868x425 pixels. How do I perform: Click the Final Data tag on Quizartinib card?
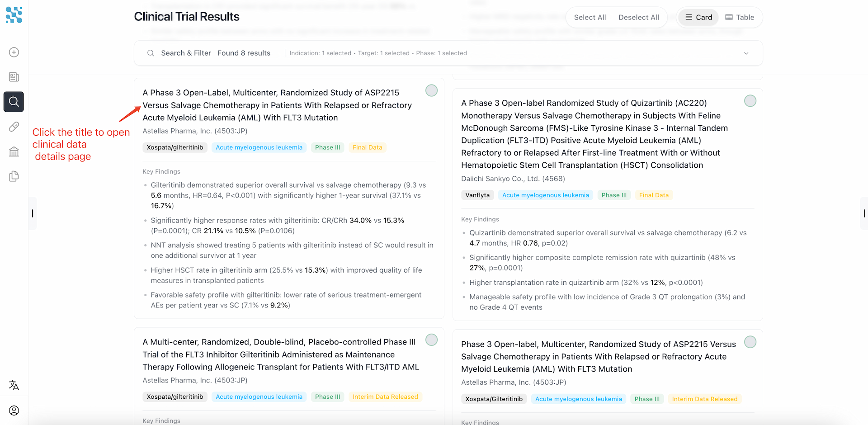click(x=654, y=195)
